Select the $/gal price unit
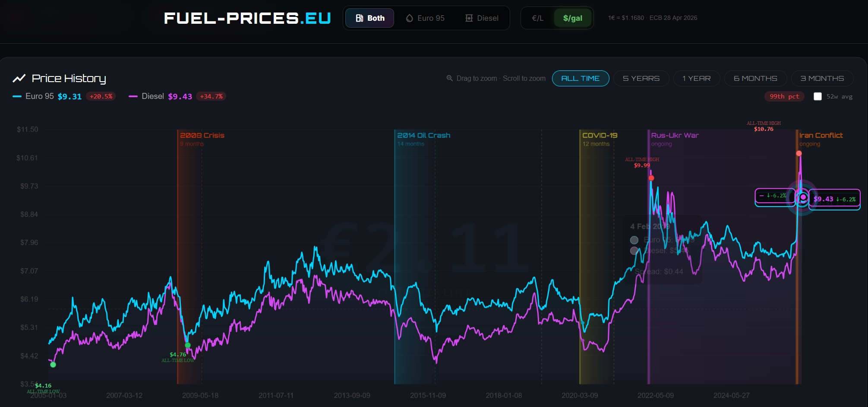868x407 pixels. click(x=573, y=18)
